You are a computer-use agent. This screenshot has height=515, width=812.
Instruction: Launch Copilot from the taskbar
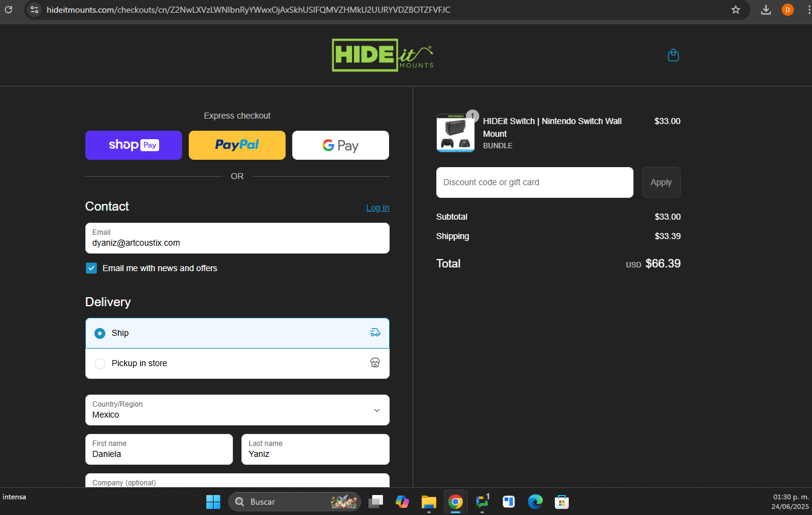402,502
